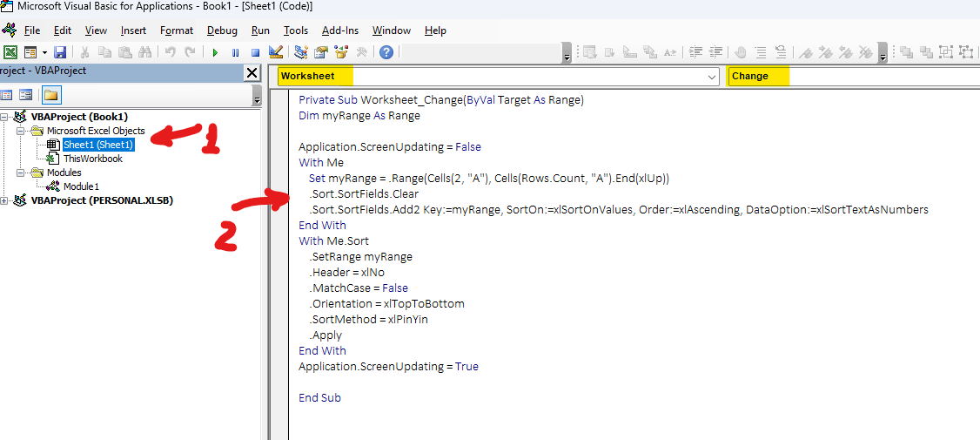
Task: Open the Properties Window icon
Action: (321, 52)
